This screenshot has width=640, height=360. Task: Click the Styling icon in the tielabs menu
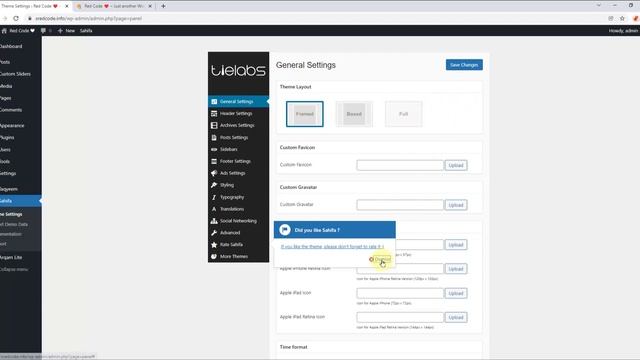coord(214,185)
